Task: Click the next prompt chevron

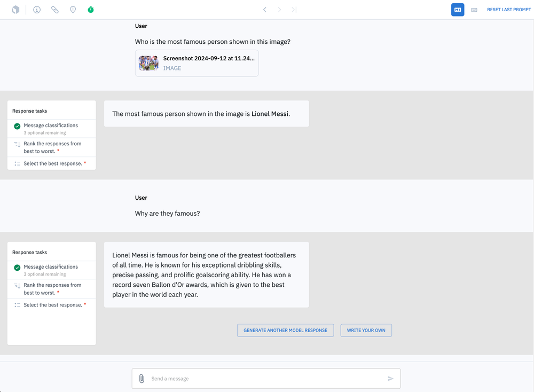Action: click(279, 9)
